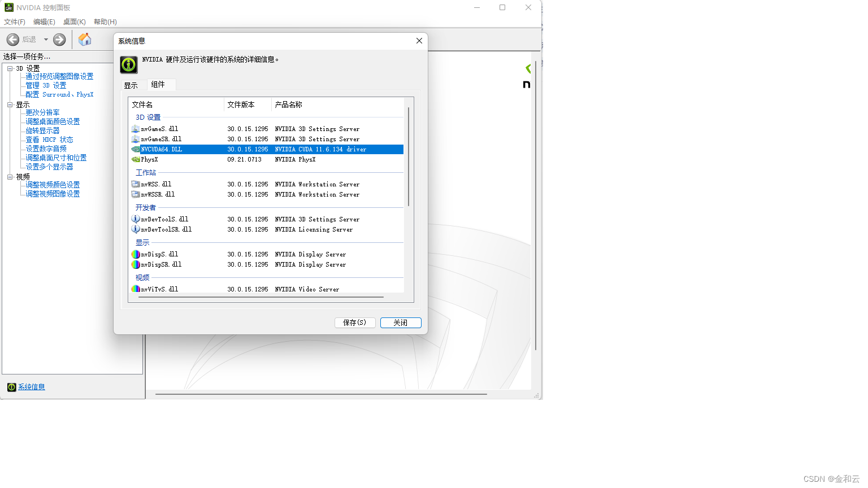The height and width of the screenshot is (488, 868).
Task: Click the main window bottom horizontal scrollbar
Action: (x=321, y=394)
